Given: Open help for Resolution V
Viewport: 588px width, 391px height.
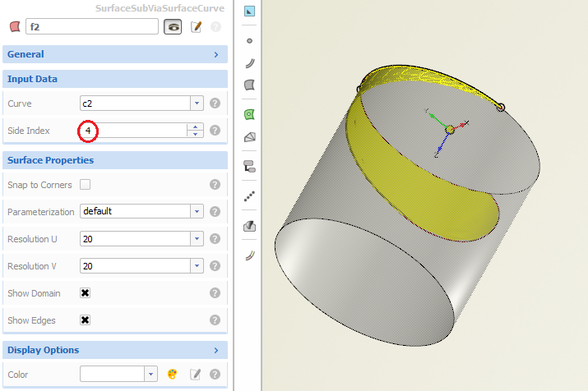Looking at the screenshot, I should pyautogui.click(x=215, y=265).
